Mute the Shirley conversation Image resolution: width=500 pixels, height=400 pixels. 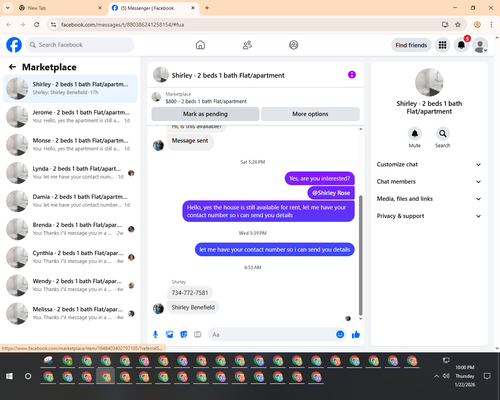pyautogui.click(x=415, y=134)
